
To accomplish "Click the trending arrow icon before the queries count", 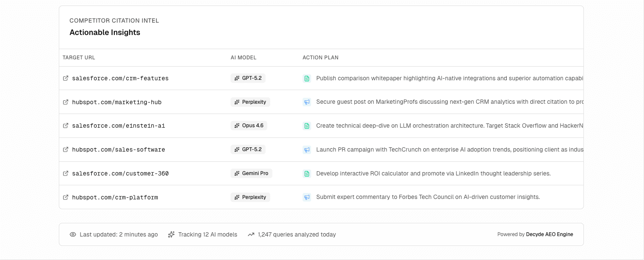I will (251, 234).
